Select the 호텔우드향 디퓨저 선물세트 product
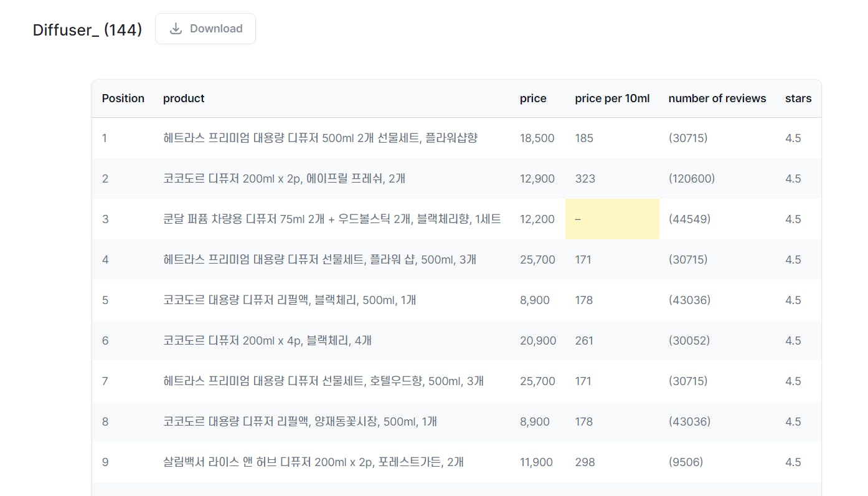Viewport: 868px width, 496px height. coord(323,381)
